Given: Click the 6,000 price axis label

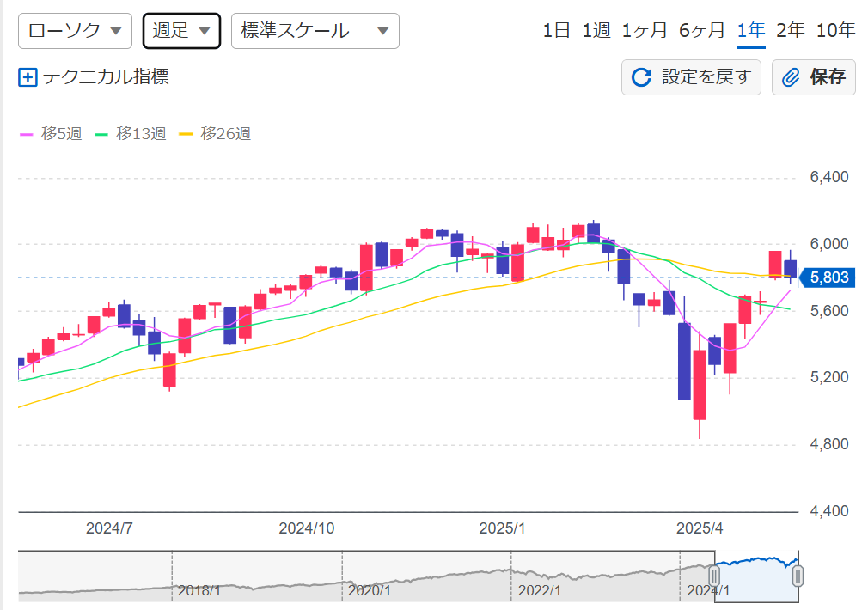Looking at the screenshot, I should click(x=828, y=244).
